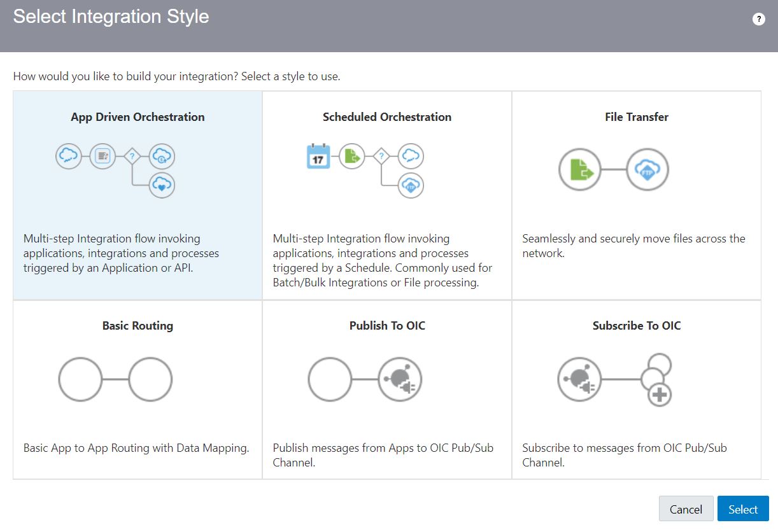Click the Basic Routing connected circles icon
The width and height of the screenshot is (778, 532).
pyautogui.click(x=115, y=379)
